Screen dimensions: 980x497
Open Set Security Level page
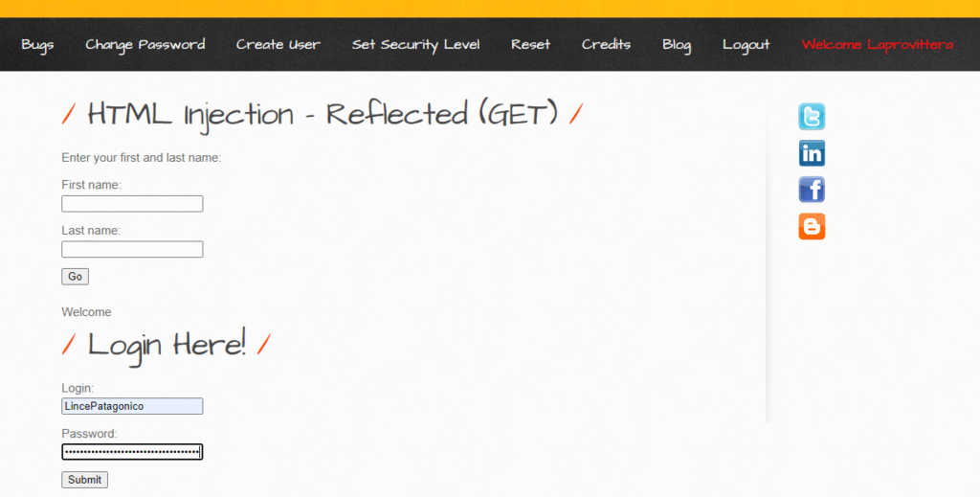(415, 45)
